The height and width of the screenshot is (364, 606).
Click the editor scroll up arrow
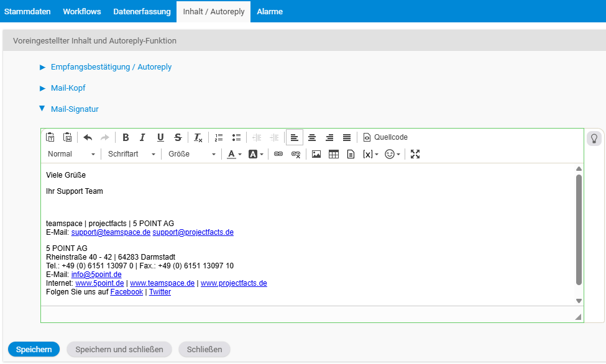[579, 168]
